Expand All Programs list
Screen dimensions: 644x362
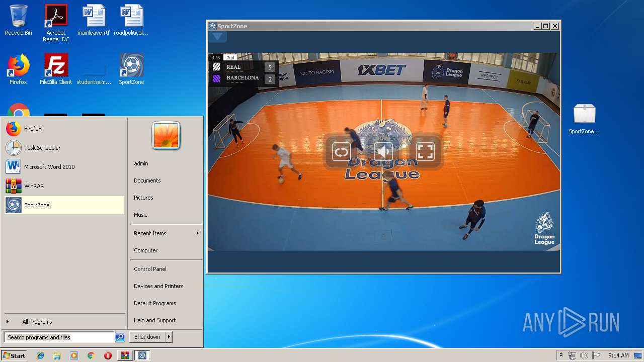tap(64, 322)
